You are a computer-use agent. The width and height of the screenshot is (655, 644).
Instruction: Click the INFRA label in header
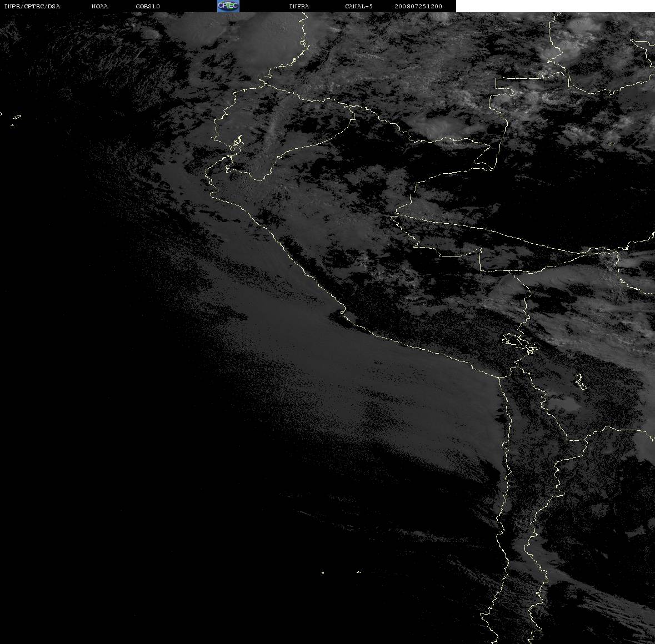click(x=299, y=6)
